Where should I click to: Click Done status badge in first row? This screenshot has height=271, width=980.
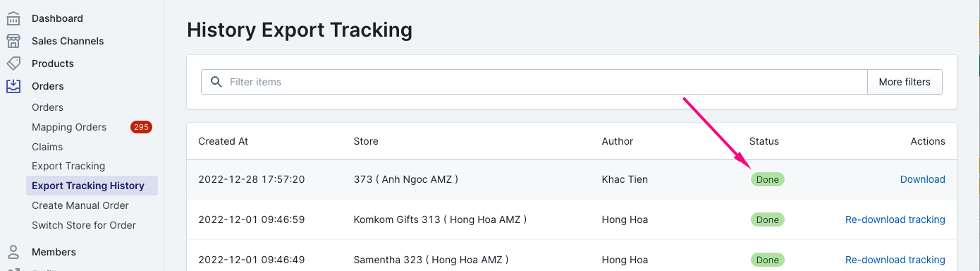pos(767,179)
